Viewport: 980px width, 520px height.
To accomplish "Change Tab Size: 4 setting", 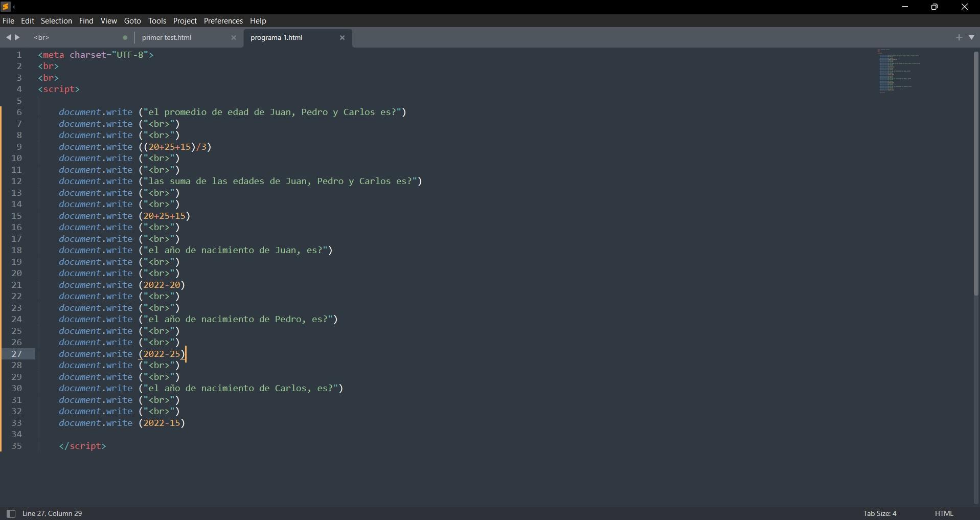I will point(880,513).
